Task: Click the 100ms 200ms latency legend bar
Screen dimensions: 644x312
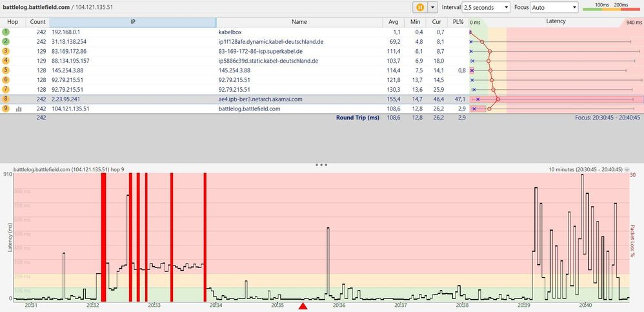Action: click(611, 8)
